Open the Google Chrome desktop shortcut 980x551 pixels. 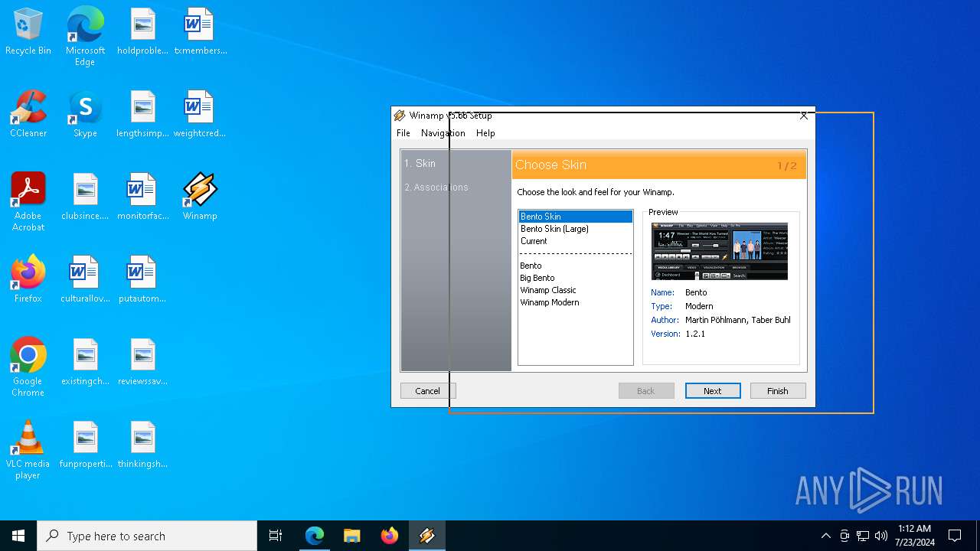[28, 367]
